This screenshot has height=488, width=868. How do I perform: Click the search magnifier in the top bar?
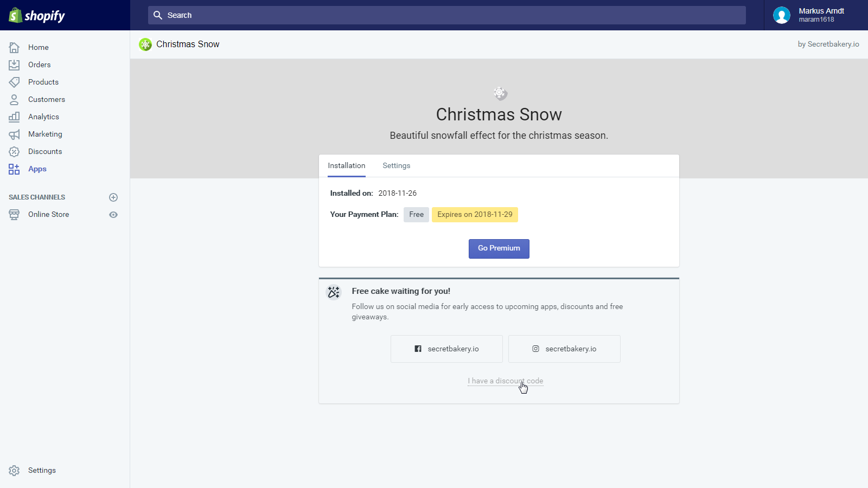tap(157, 15)
